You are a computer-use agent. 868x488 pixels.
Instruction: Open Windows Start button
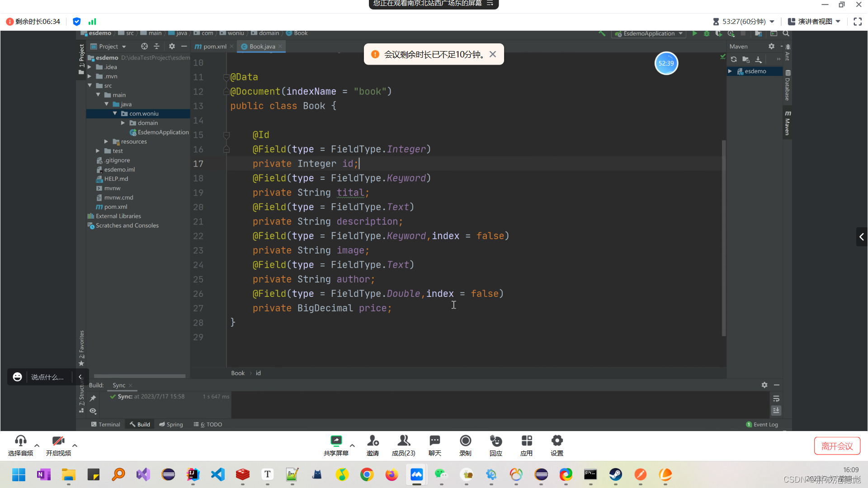pyautogui.click(x=19, y=474)
